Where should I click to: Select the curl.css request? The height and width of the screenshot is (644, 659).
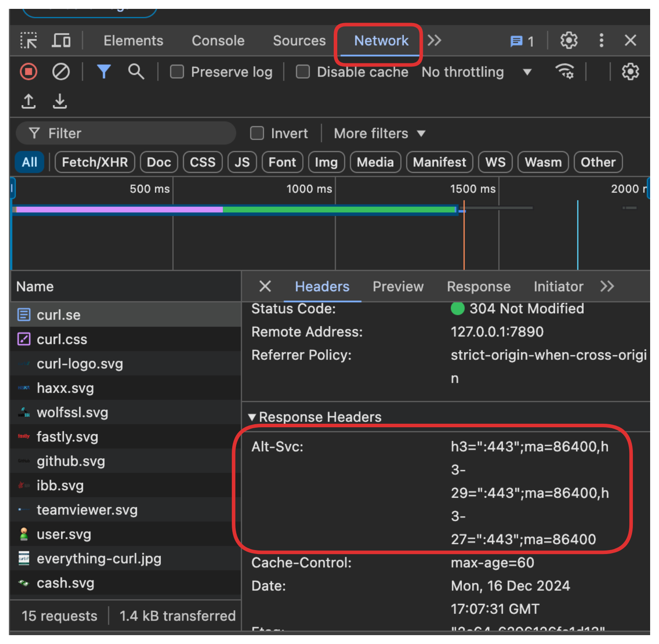(x=62, y=340)
